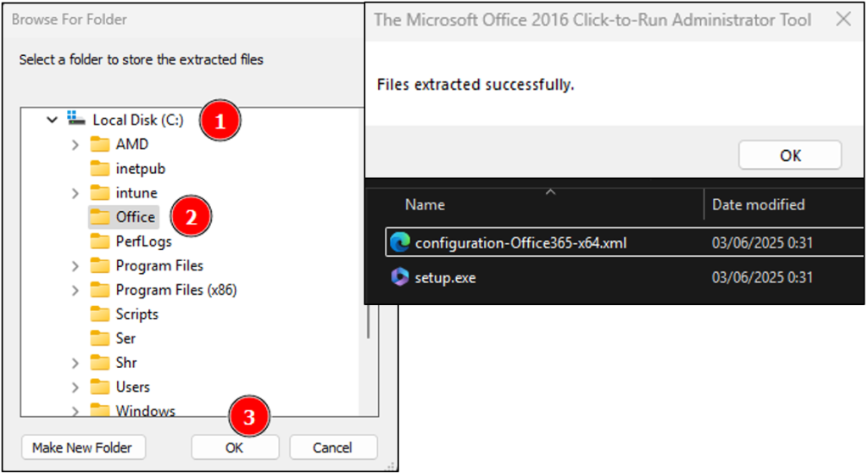Click the Make New Folder button
Image resolution: width=868 pixels, height=473 pixels.
83,448
